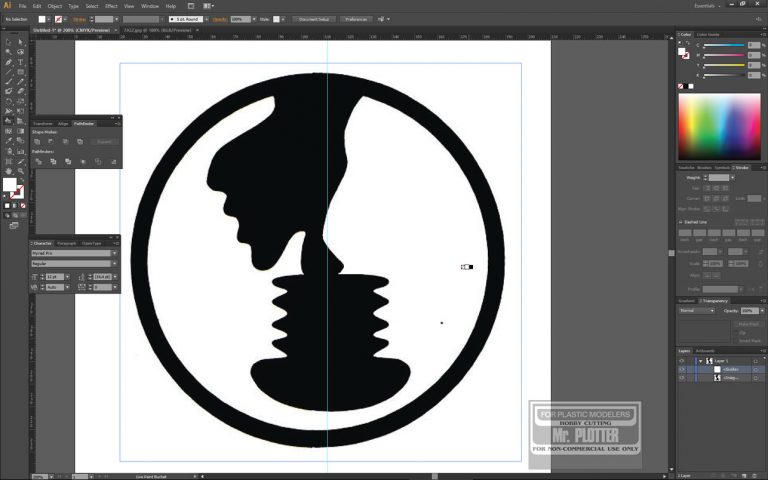
Task: Open the Object menu
Action: pos(54,6)
